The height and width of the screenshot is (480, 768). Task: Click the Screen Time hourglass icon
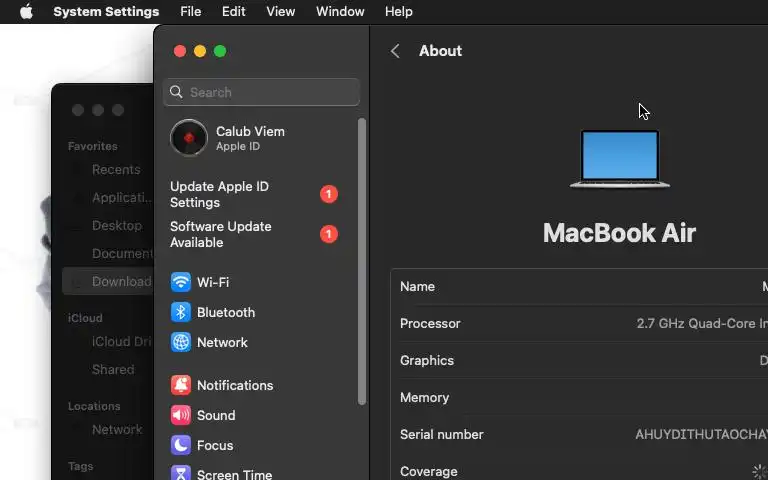click(181, 473)
